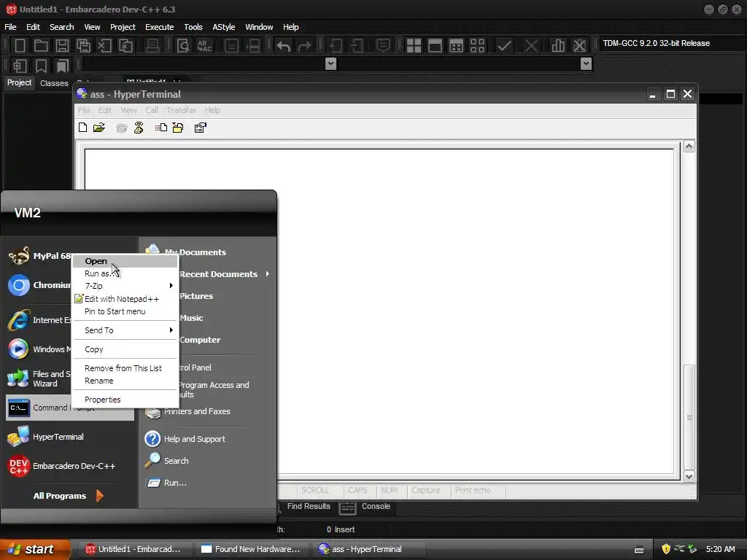The image size is (747, 560).
Task: Click the Syntax Check checkmark icon
Action: (x=505, y=46)
